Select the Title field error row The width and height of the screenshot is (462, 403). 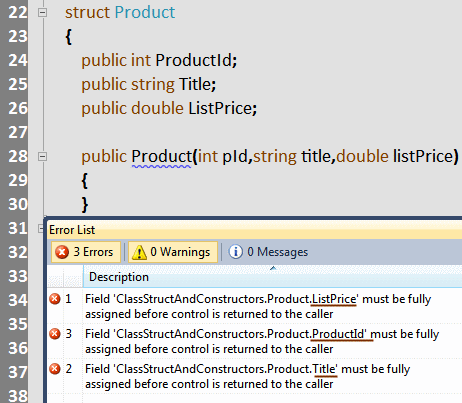click(x=255, y=376)
